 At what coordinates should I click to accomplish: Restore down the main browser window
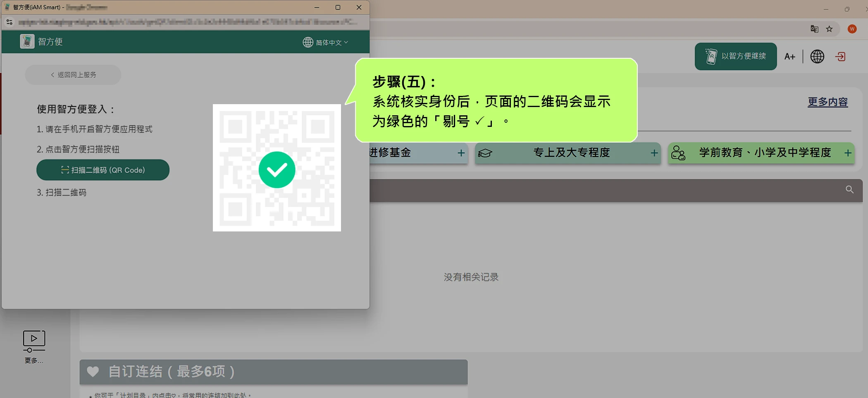(847, 9)
